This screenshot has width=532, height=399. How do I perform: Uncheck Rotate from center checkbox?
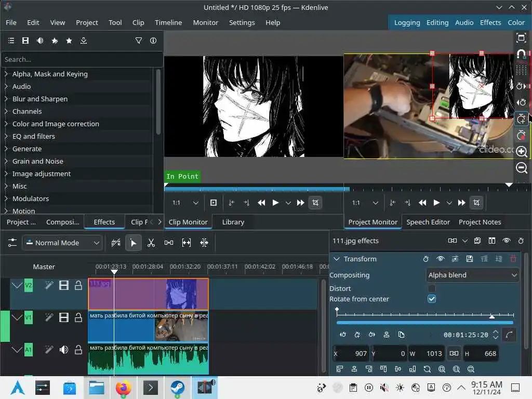coord(432,299)
